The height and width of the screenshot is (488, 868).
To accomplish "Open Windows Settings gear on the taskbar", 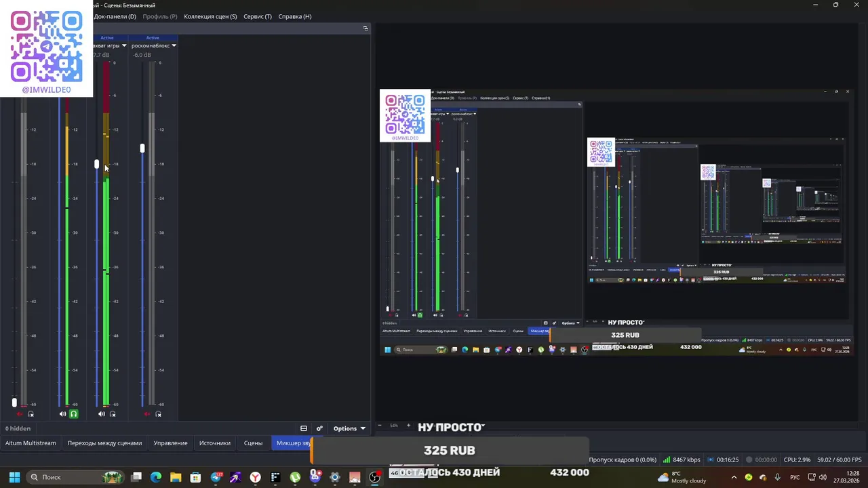I will coord(334,477).
